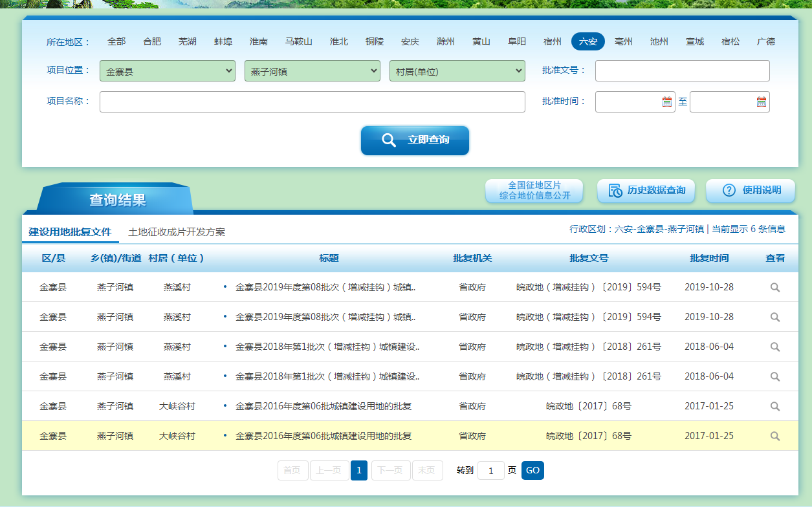
Task: Open first 金寨县2016年度第06批 title link
Action: (x=324, y=407)
